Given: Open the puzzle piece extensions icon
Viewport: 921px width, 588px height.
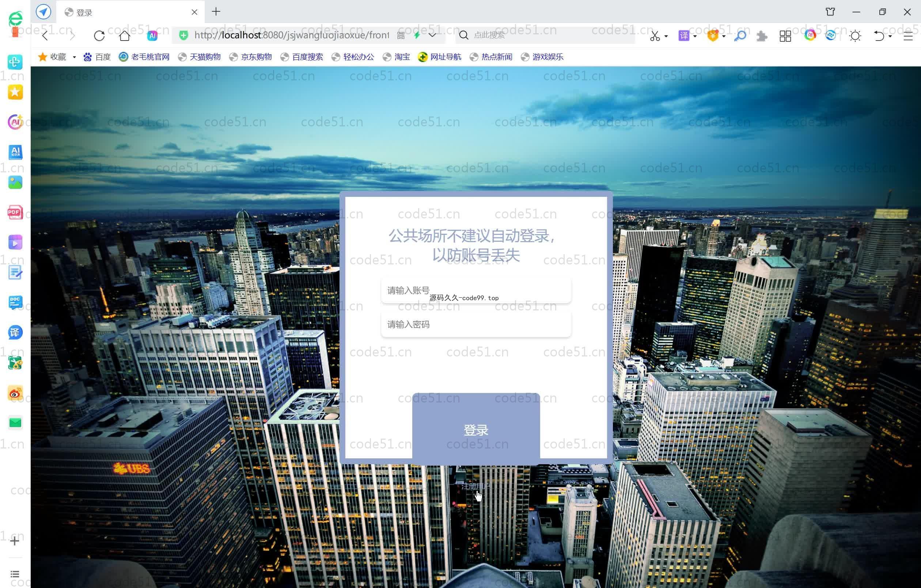Looking at the screenshot, I should click(762, 36).
